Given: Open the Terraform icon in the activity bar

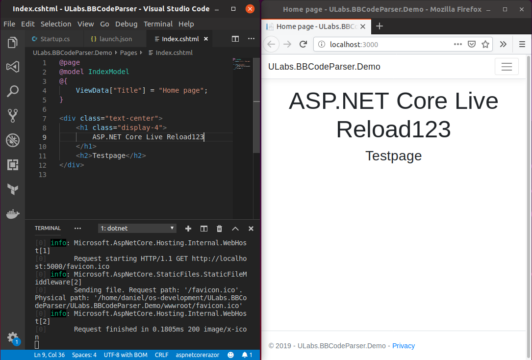Looking at the screenshot, I should [x=13, y=189].
